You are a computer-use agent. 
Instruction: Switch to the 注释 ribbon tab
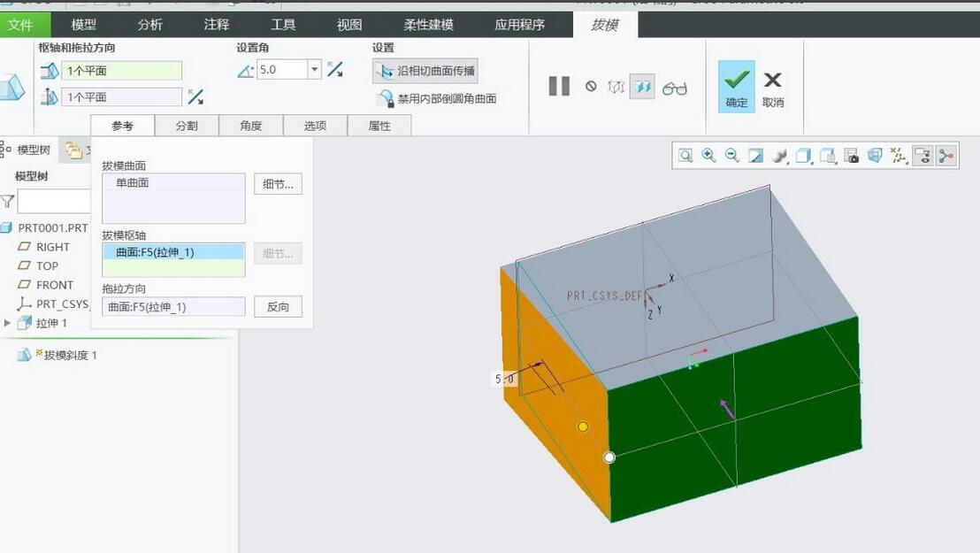point(216,25)
